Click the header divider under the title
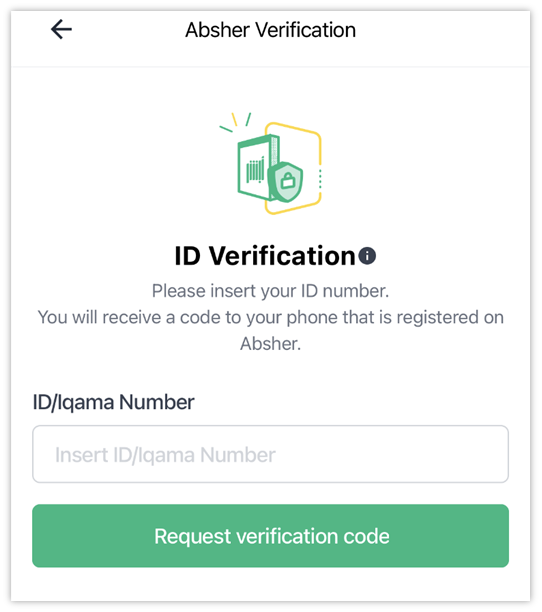Screen dimensions: 542x612 [x=270, y=67]
